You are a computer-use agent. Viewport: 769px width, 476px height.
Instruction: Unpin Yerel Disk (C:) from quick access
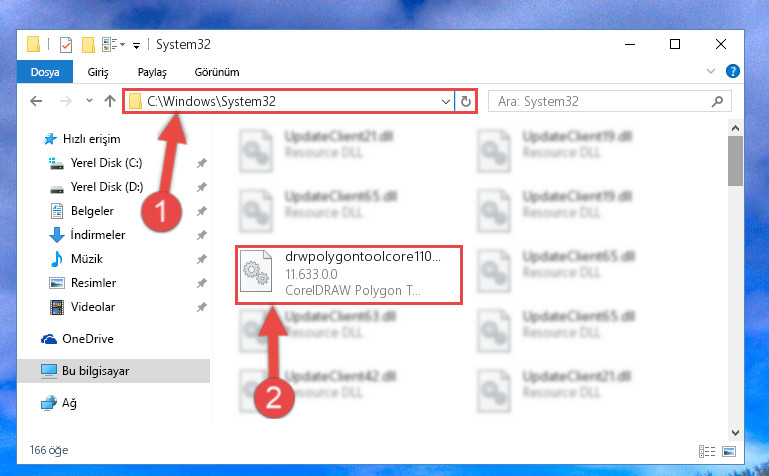click(x=202, y=163)
